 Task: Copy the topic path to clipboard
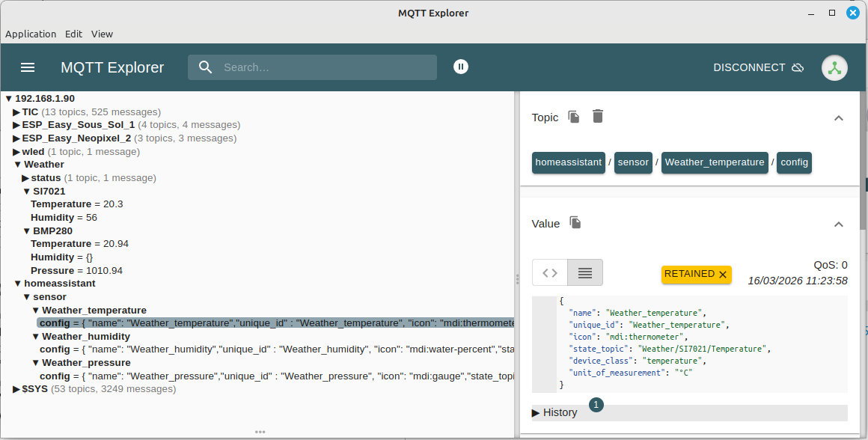pyautogui.click(x=574, y=117)
